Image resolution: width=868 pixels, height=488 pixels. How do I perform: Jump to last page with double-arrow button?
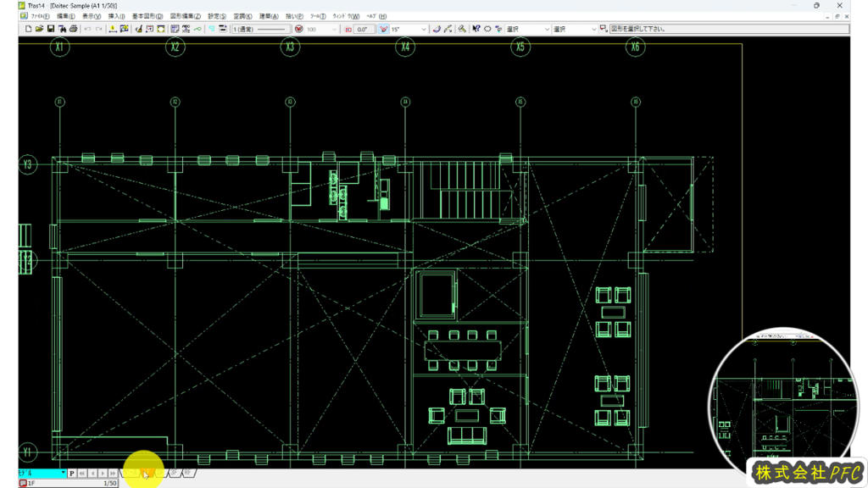[113, 474]
